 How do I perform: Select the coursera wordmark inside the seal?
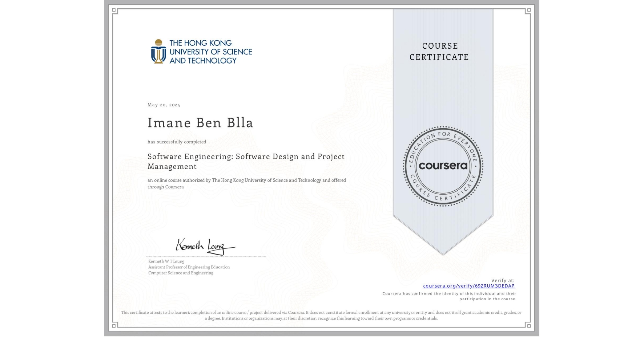[444, 166]
